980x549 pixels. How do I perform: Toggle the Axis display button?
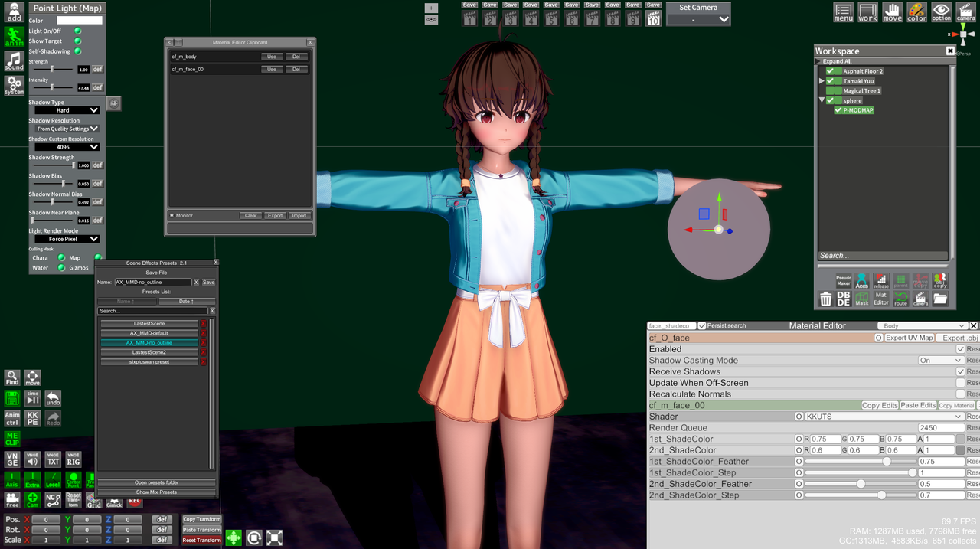12,479
